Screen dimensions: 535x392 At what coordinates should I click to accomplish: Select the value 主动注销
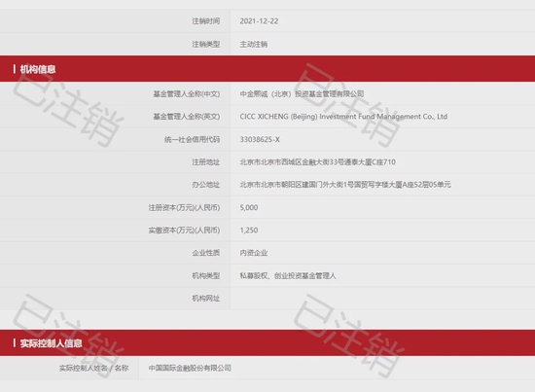tap(254, 44)
